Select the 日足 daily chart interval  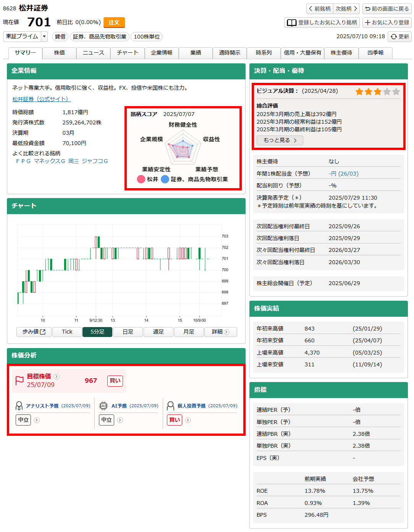coord(128,332)
